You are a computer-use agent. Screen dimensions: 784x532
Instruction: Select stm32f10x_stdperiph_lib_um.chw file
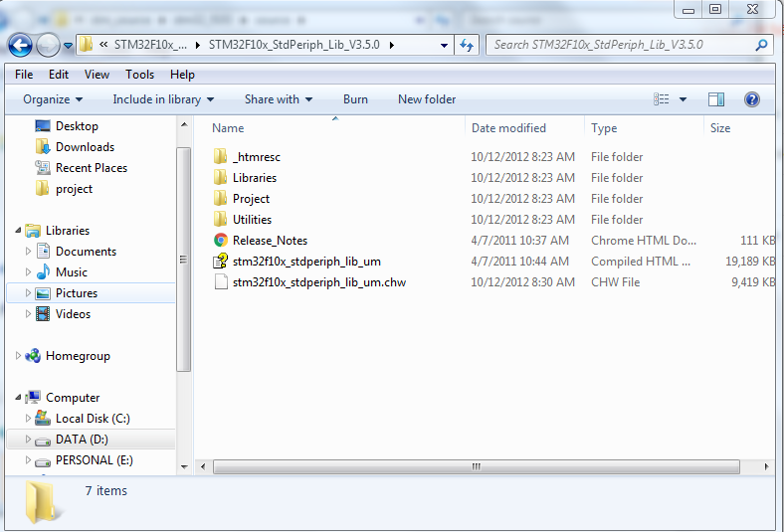point(319,282)
